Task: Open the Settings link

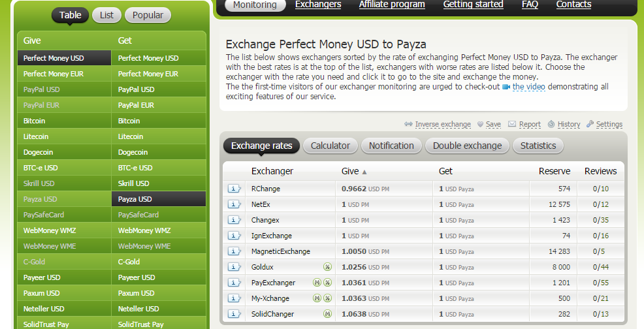Action: [x=609, y=124]
